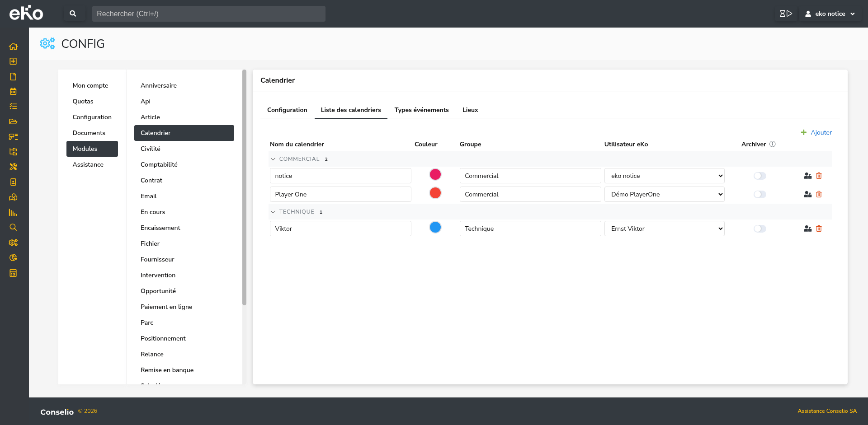The width and height of the screenshot is (868, 425).
Task: Activate the archive toggle on the Viktor row
Action: click(759, 229)
